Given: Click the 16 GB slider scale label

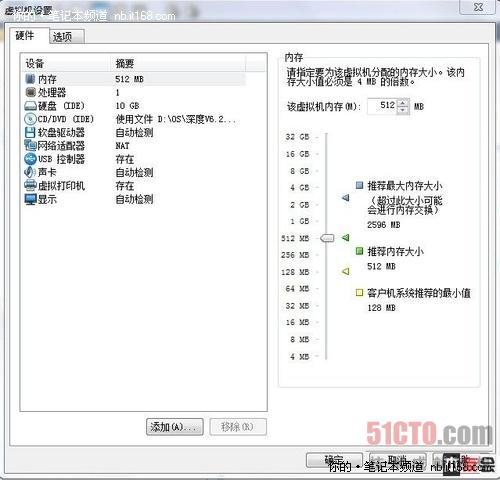Looking at the screenshot, I should pos(297,154).
